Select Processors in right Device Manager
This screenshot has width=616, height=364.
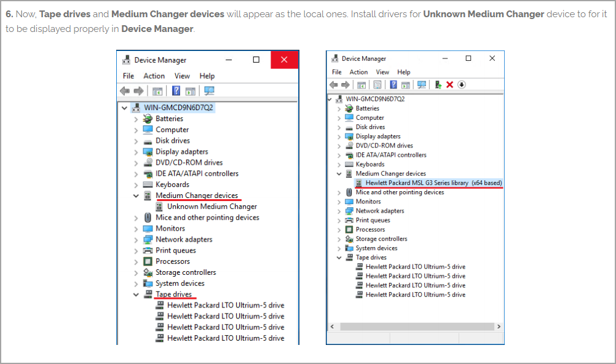pyautogui.click(x=370, y=229)
